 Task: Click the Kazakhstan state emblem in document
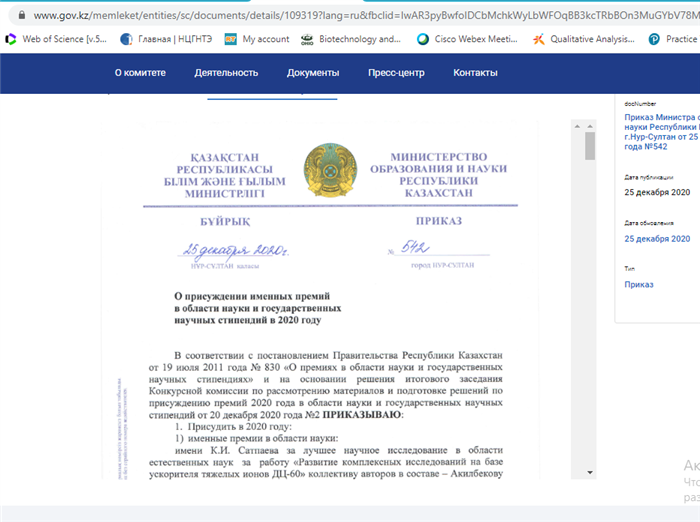coord(328,172)
